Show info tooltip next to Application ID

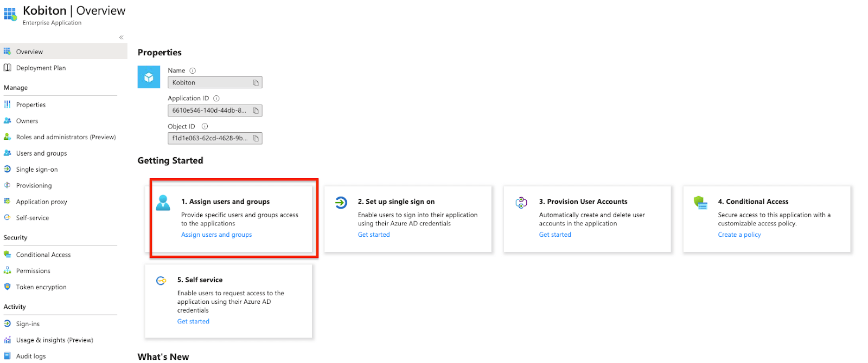[216, 98]
